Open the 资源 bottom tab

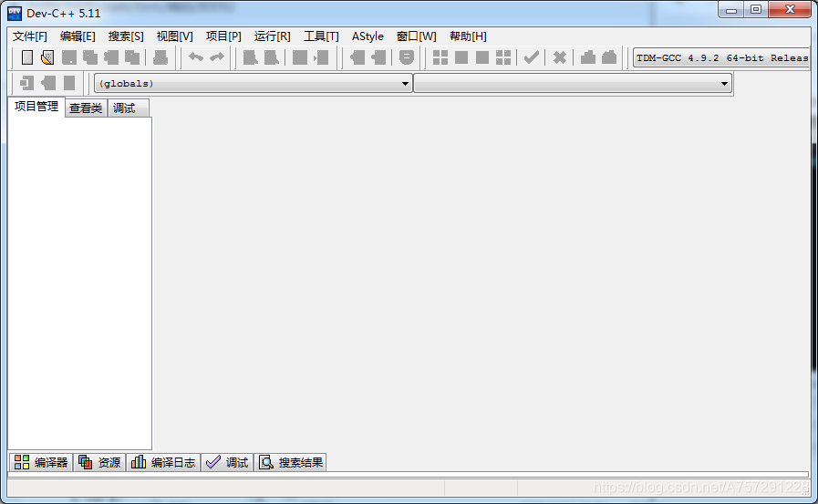(99, 462)
